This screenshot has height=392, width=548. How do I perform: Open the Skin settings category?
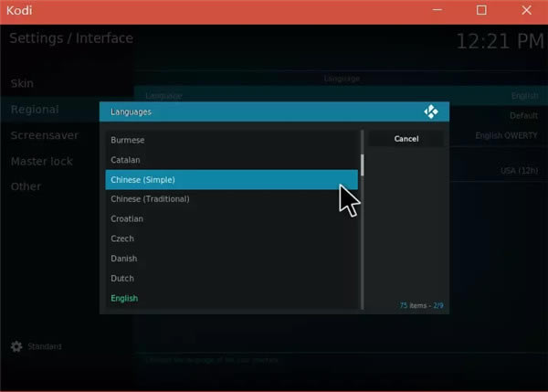[x=22, y=83]
